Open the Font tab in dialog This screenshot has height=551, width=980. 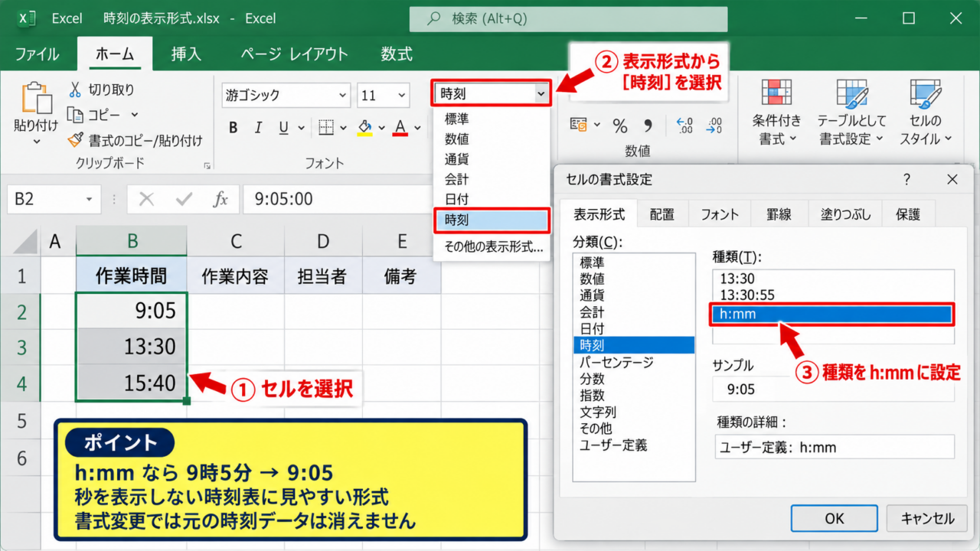[x=720, y=214]
